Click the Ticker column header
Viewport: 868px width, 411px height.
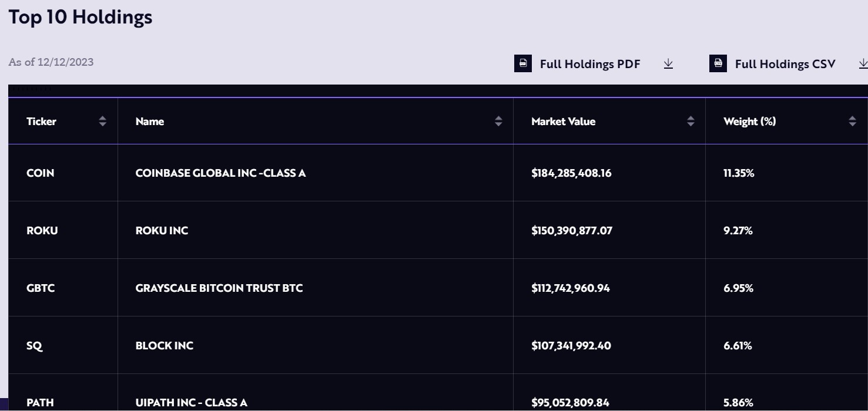coord(42,122)
